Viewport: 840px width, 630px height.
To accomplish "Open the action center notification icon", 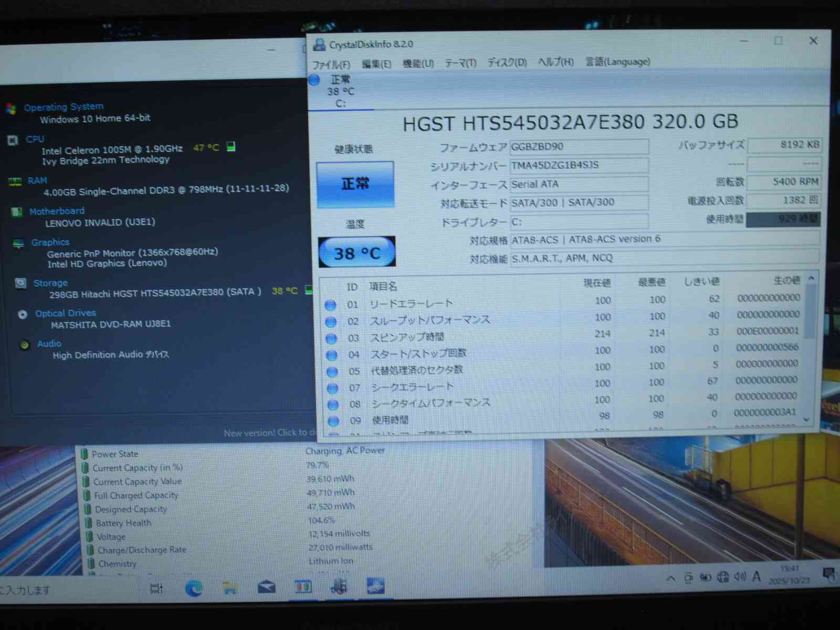I will (829, 574).
